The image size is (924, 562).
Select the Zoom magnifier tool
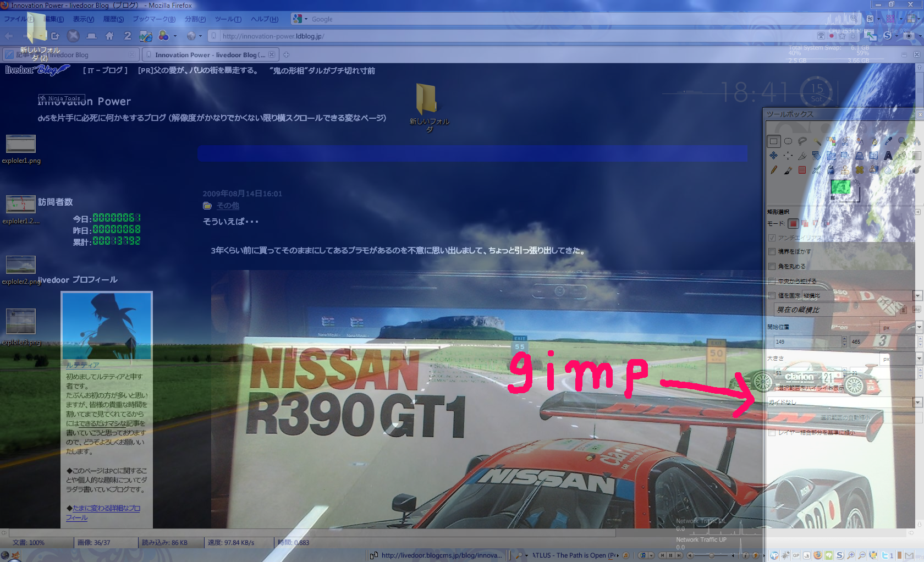click(x=903, y=141)
